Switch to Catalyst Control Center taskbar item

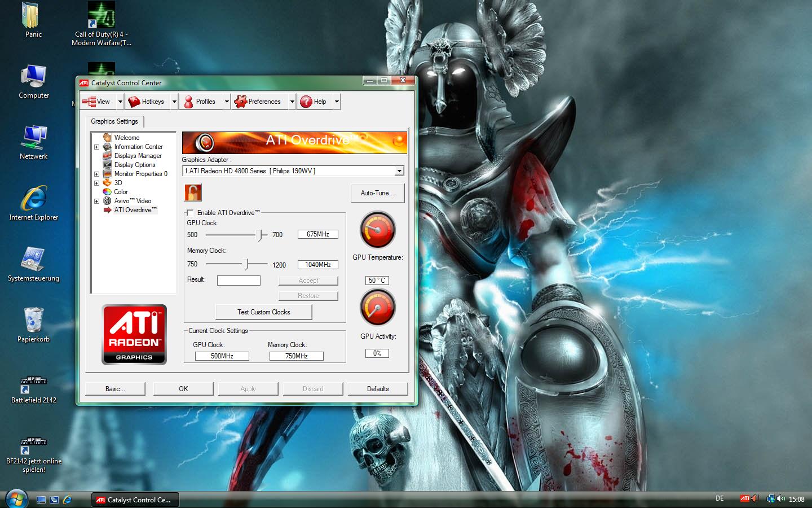135,500
